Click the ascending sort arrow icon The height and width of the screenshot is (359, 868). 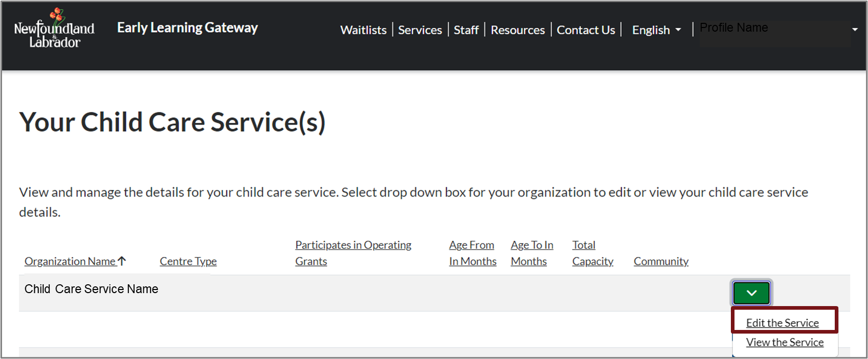coord(122,261)
